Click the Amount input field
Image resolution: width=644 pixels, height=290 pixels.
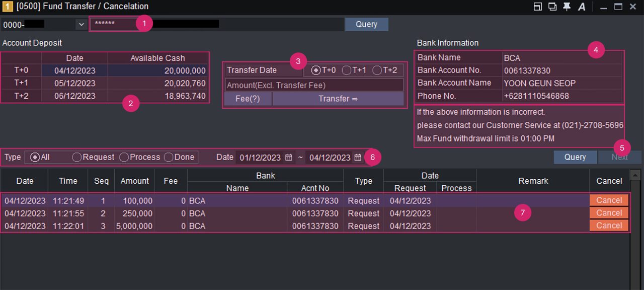(x=313, y=85)
